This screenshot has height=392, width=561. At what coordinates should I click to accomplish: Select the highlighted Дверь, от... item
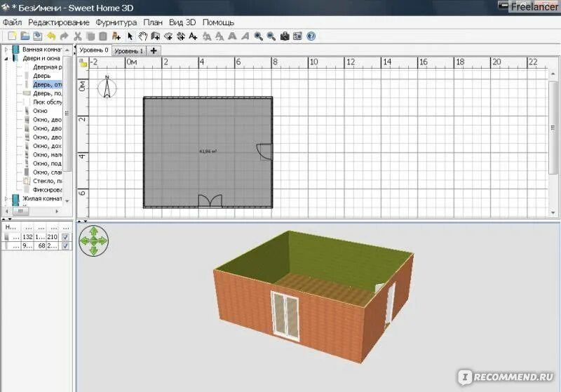[x=47, y=84]
